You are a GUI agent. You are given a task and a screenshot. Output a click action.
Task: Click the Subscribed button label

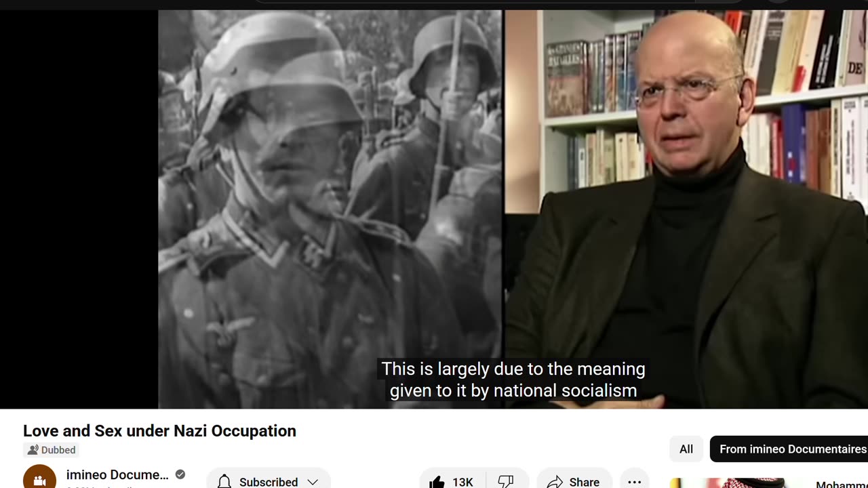[269, 482]
